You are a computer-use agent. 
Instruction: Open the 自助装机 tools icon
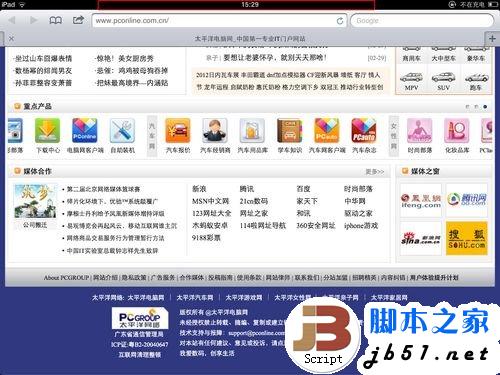(122, 131)
